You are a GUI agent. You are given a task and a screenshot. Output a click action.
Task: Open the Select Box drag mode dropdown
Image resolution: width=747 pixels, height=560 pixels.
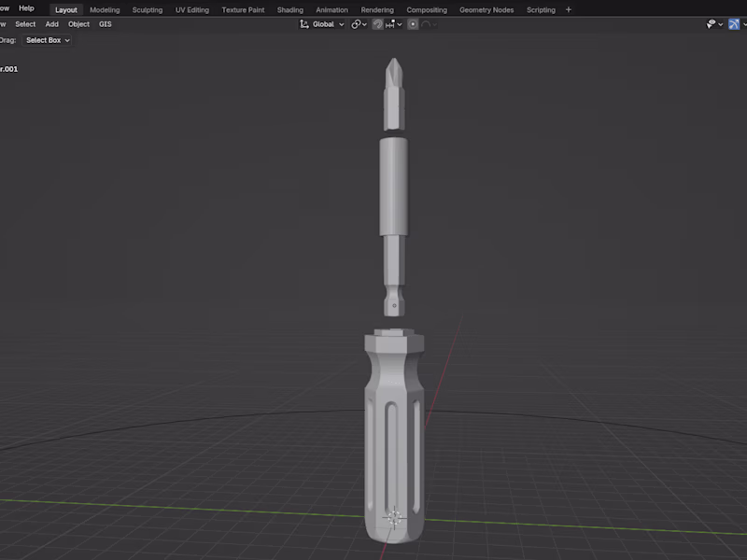click(45, 40)
